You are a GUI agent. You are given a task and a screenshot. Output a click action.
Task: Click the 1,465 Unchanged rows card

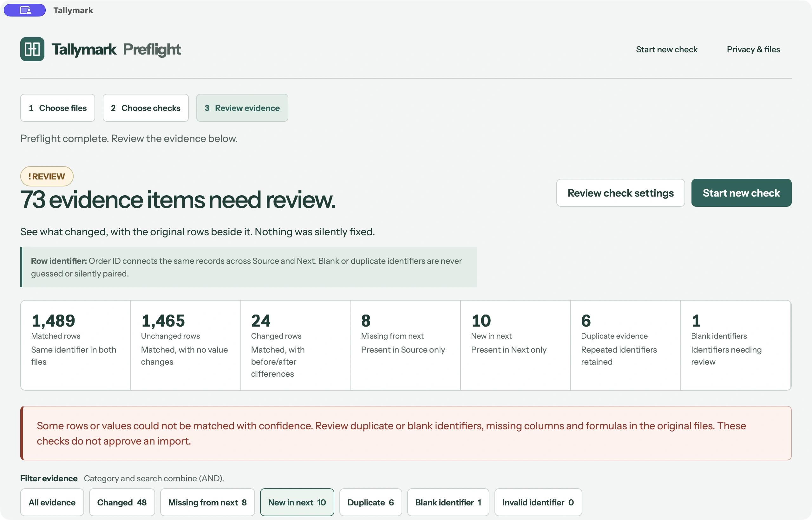[186, 345]
